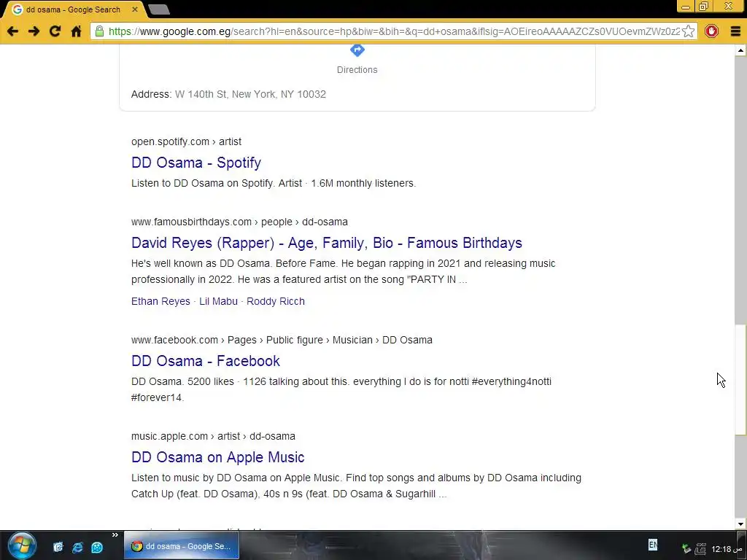The image size is (747, 560).
Task: Click the open.spotify.com › artist breadcrumb
Action: pos(186,142)
